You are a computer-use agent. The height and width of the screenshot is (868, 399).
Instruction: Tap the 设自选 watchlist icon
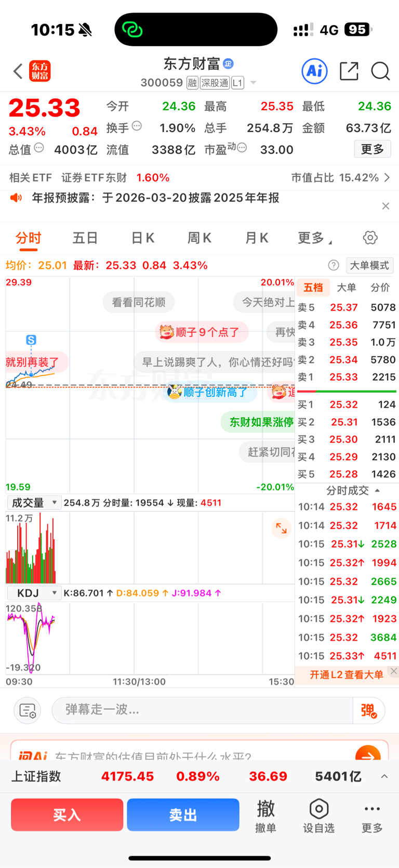319,816
